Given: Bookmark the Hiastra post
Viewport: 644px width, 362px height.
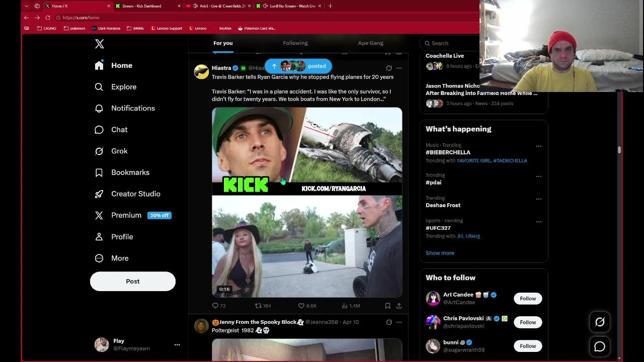Looking at the screenshot, I should [x=387, y=306].
